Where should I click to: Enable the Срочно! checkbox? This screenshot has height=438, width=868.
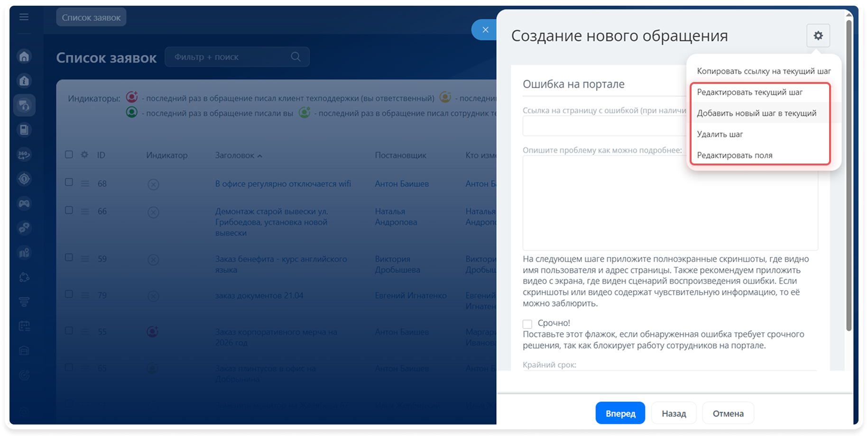(527, 324)
